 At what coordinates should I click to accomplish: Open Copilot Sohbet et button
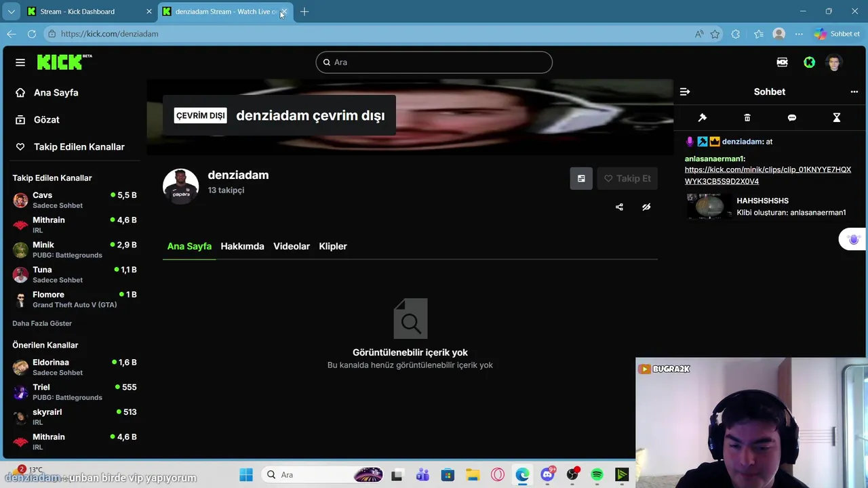[837, 34]
